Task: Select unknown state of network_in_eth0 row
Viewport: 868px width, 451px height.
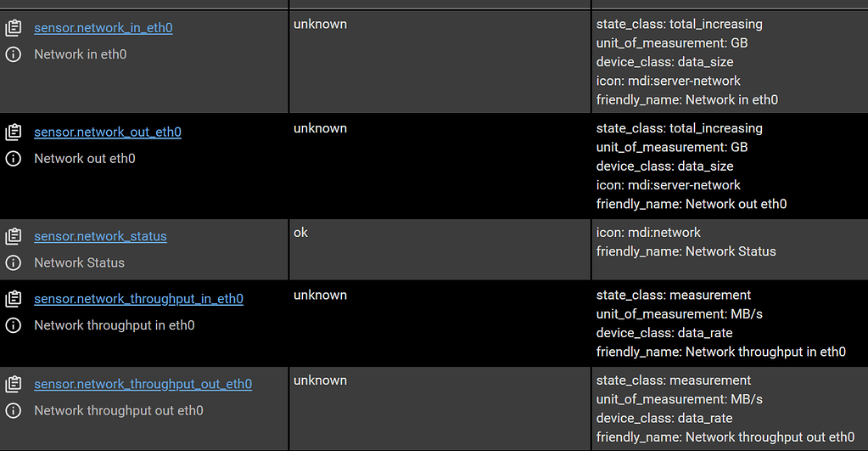Action: [320, 25]
